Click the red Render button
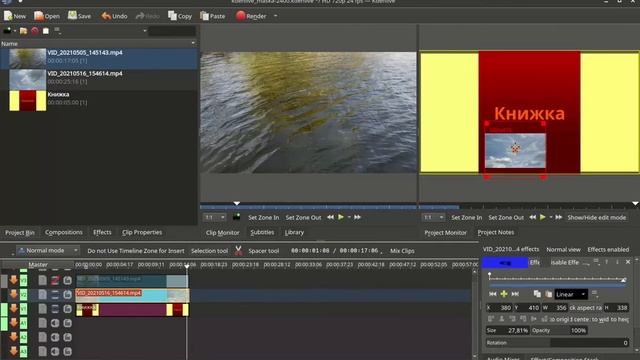The image size is (640, 360). pos(251,16)
